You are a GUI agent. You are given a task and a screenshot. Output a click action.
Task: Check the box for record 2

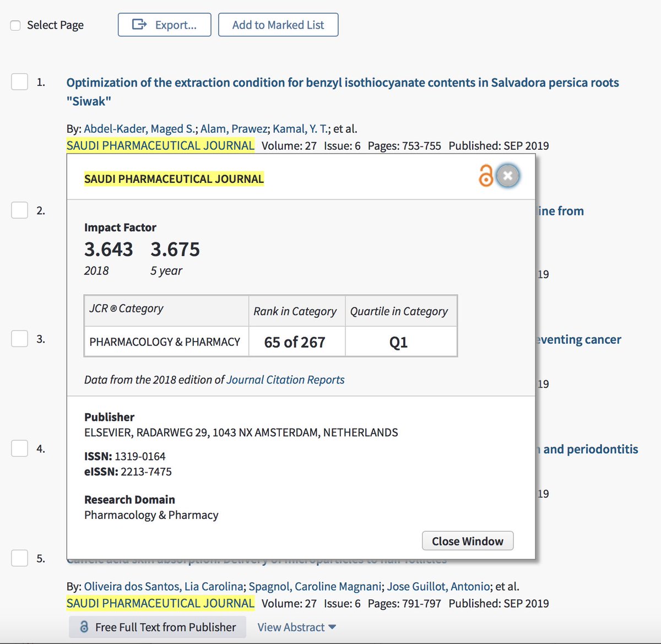coord(20,210)
